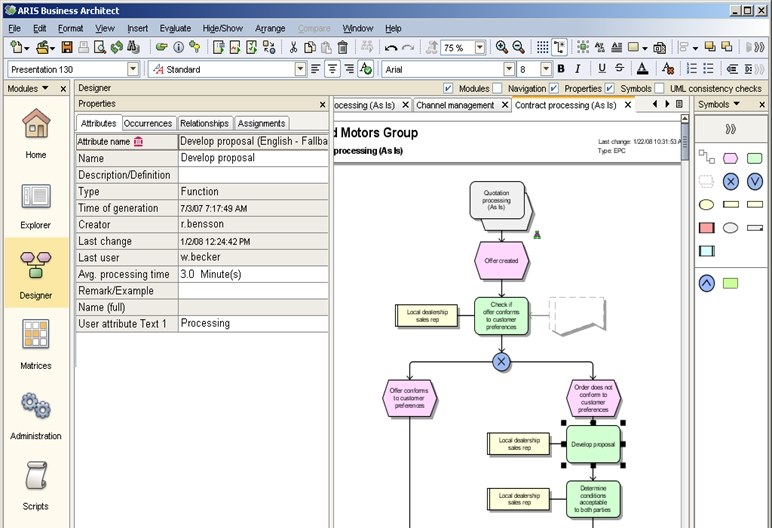
Task: Open the Scripts module
Action: (x=36, y=485)
